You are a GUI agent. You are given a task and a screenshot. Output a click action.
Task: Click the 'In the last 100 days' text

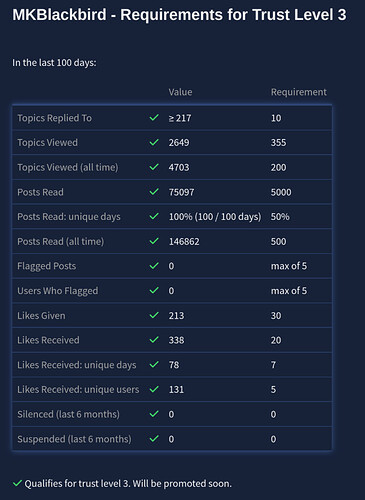(x=54, y=63)
